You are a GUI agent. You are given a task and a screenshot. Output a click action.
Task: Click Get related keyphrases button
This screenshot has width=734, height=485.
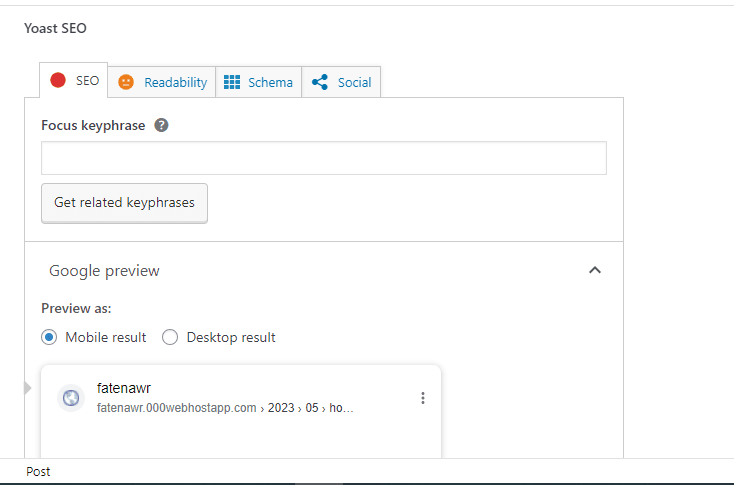pyautogui.click(x=125, y=203)
